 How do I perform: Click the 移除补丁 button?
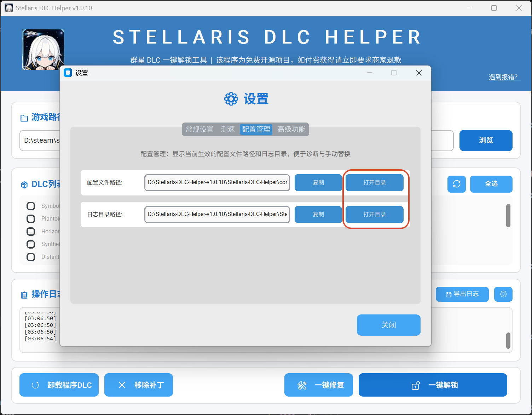[x=139, y=385]
